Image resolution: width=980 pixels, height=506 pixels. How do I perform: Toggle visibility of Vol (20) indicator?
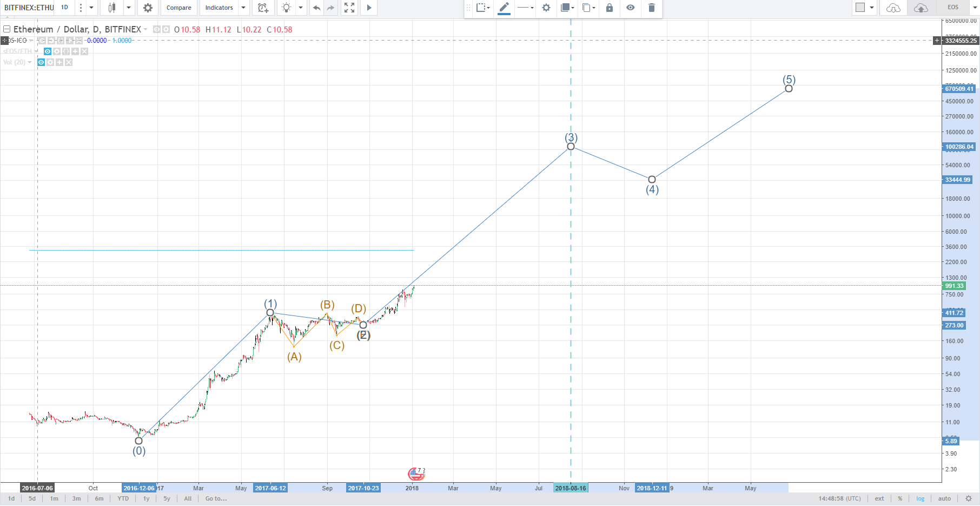pos(41,62)
